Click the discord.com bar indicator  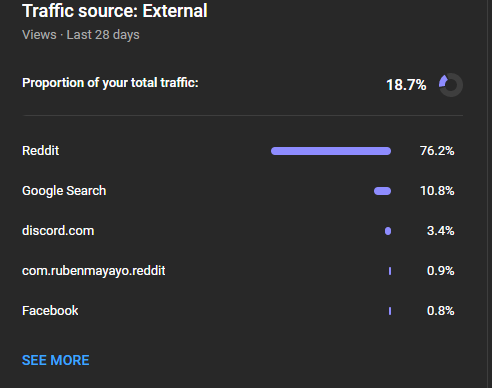(388, 231)
